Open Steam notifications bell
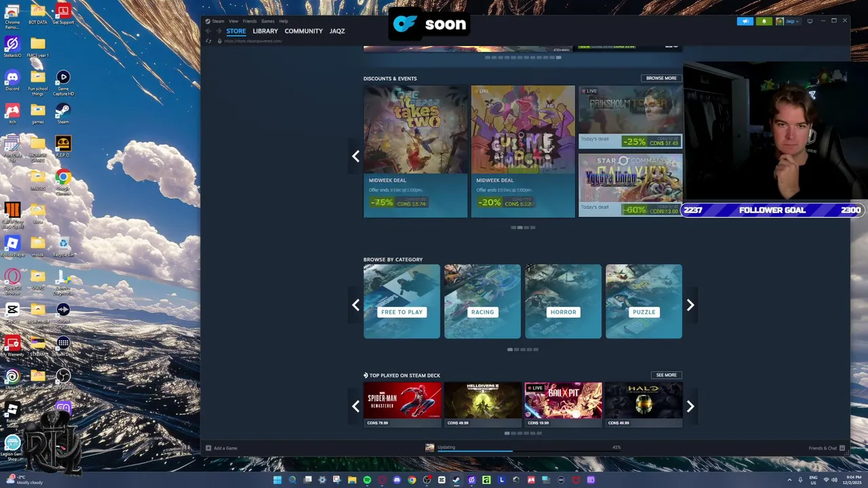Image resolution: width=868 pixels, height=488 pixels. (x=764, y=21)
